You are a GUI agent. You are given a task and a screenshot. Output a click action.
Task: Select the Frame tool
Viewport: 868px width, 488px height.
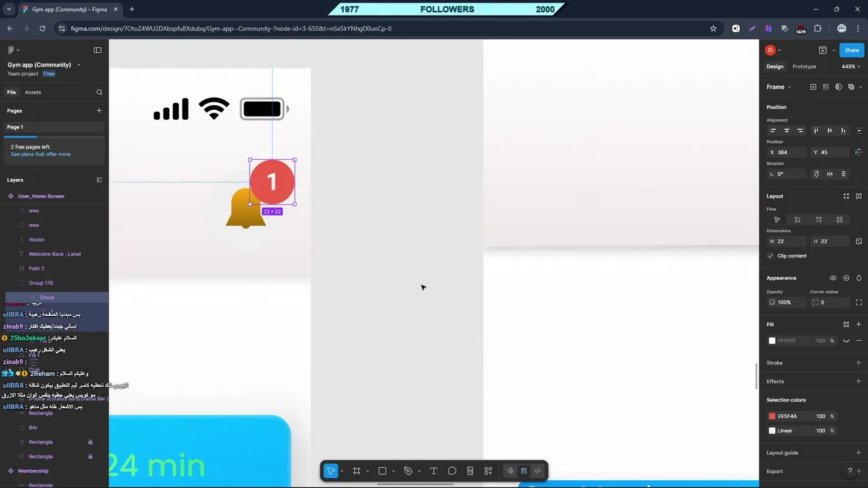(x=357, y=471)
